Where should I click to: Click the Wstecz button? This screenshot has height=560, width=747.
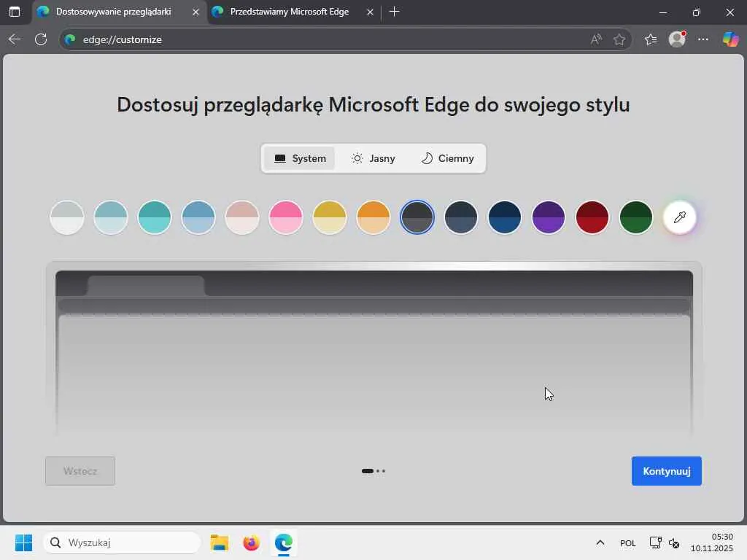click(80, 471)
